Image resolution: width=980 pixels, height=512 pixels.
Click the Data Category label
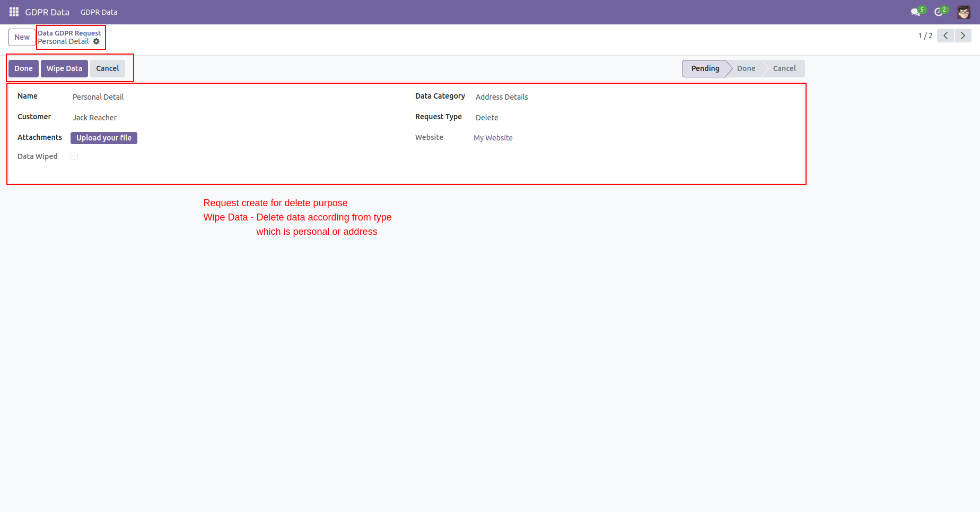440,96
